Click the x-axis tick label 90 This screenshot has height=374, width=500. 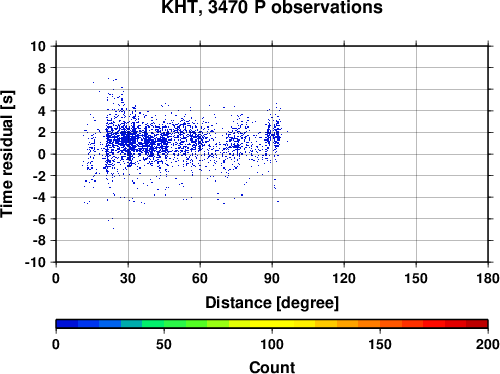pyautogui.click(x=272, y=278)
